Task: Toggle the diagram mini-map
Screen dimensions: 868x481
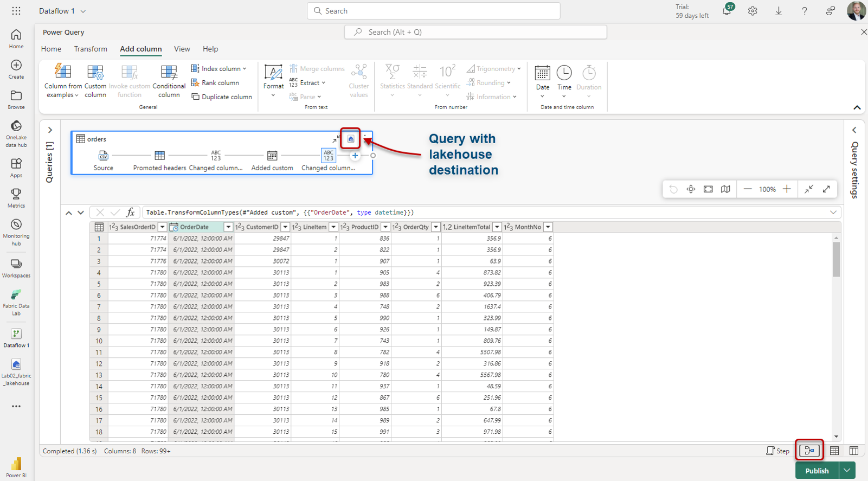Action: point(725,189)
